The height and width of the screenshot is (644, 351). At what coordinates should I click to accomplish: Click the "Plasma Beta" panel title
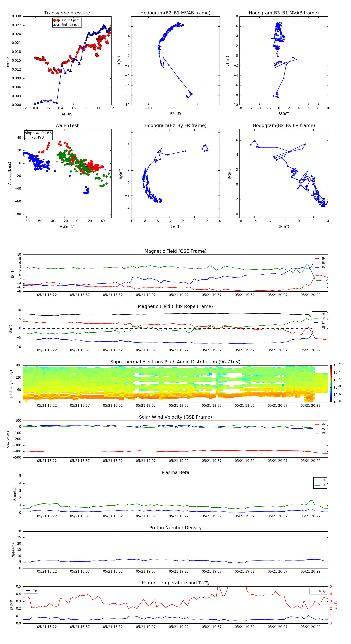(x=175, y=472)
